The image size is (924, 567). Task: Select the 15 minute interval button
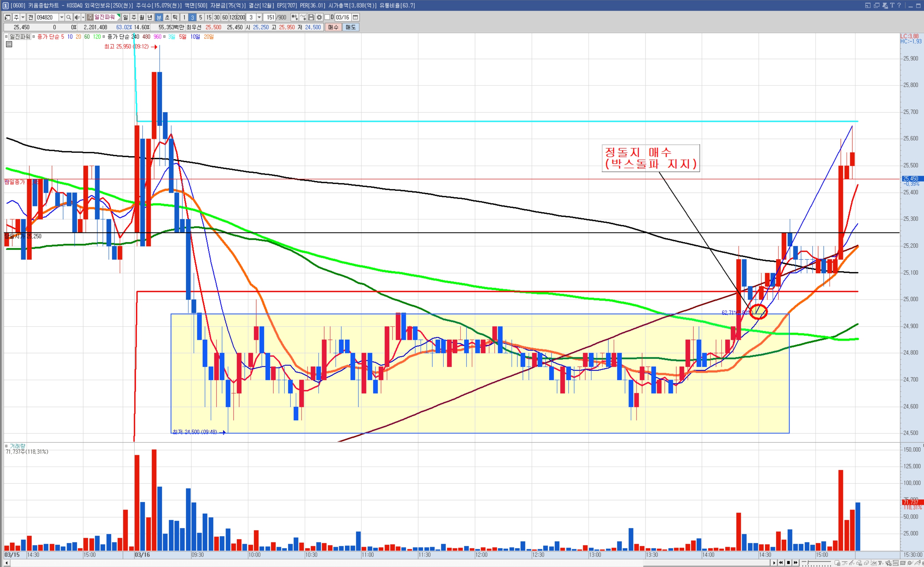[209, 17]
